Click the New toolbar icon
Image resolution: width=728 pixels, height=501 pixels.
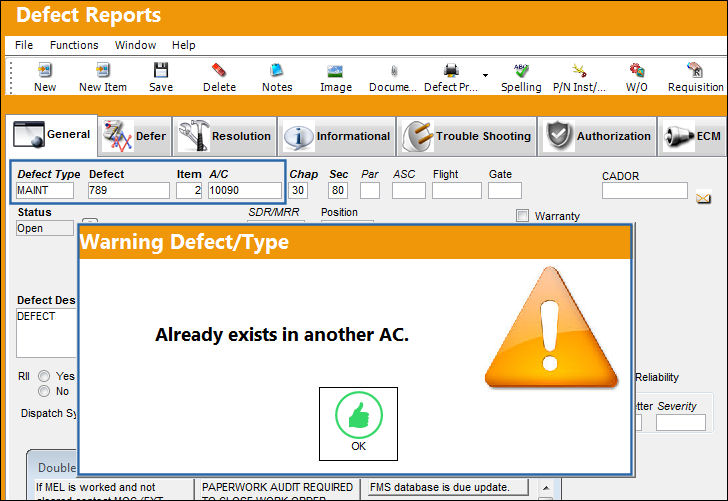[x=45, y=71]
